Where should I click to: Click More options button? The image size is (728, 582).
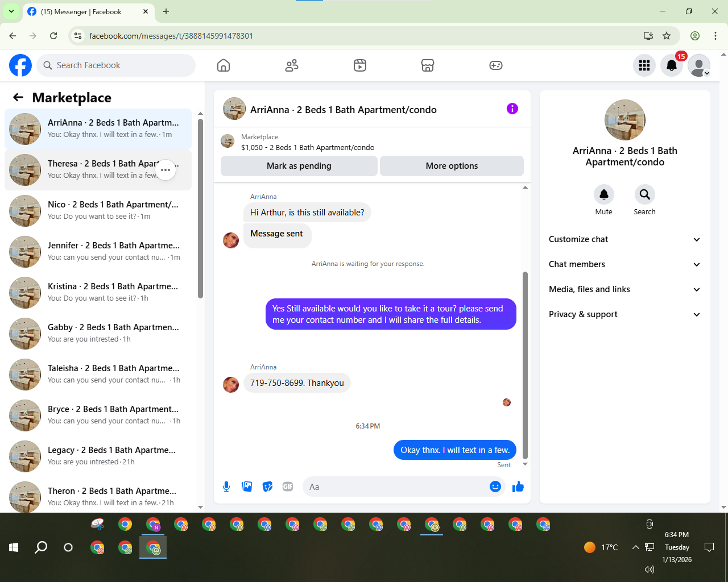452,166
